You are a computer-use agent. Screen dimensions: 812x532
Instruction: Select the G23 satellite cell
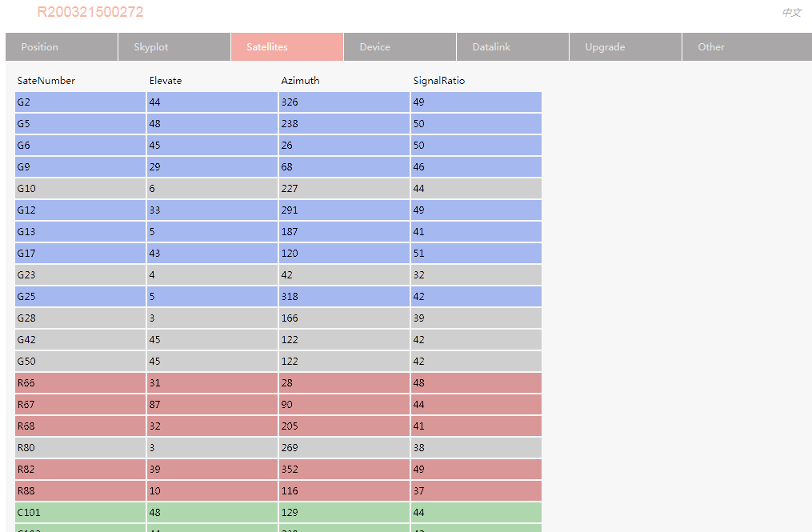80,274
